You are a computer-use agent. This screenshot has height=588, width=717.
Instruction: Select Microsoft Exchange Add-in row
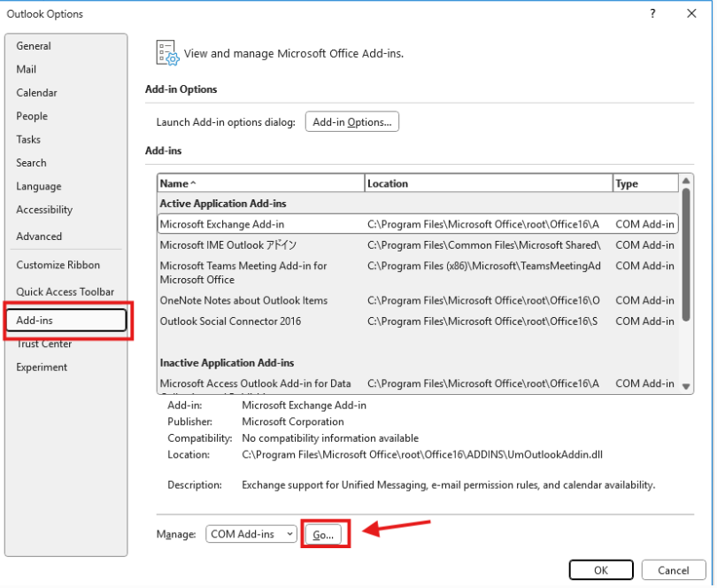[418, 224]
